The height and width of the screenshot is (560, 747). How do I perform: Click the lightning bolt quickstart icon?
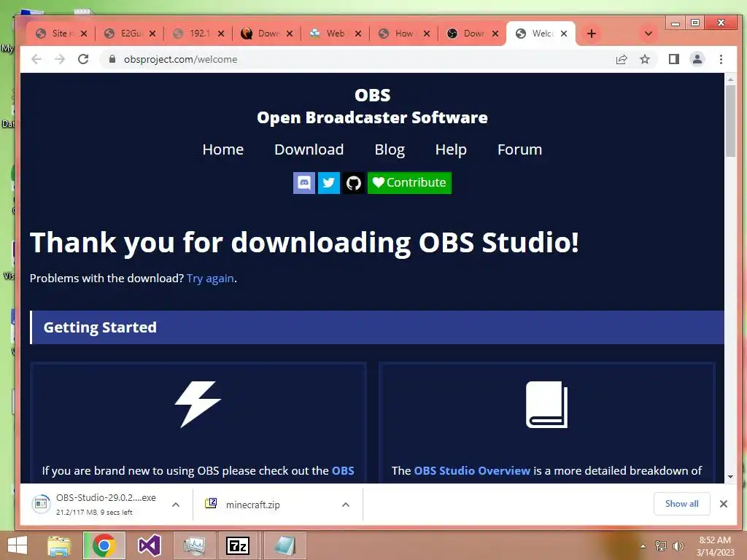(x=198, y=404)
